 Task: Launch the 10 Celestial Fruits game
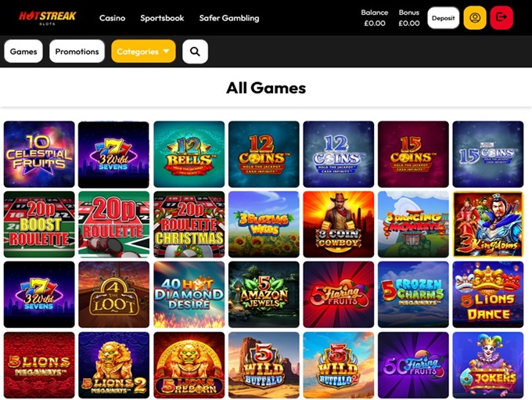pos(39,154)
